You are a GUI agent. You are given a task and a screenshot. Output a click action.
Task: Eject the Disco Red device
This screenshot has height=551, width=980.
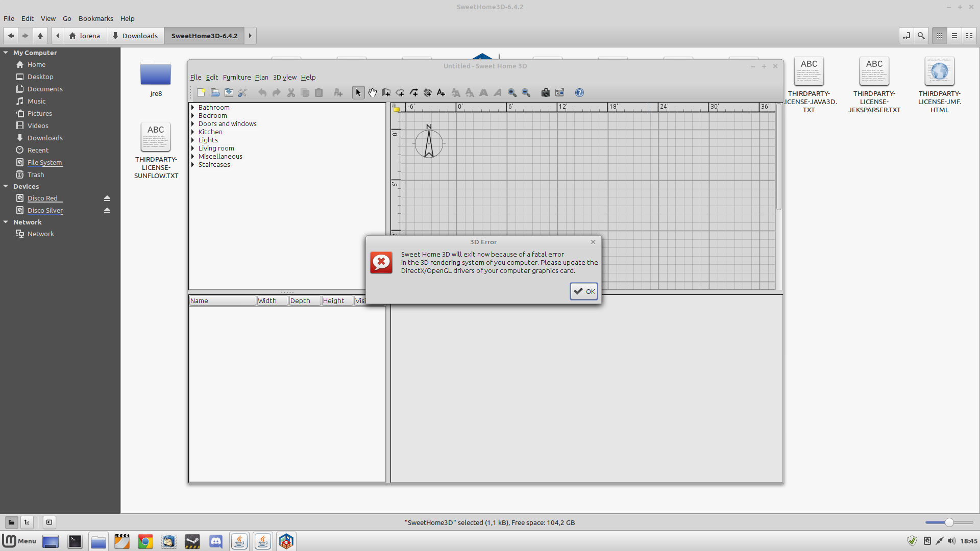[107, 198]
